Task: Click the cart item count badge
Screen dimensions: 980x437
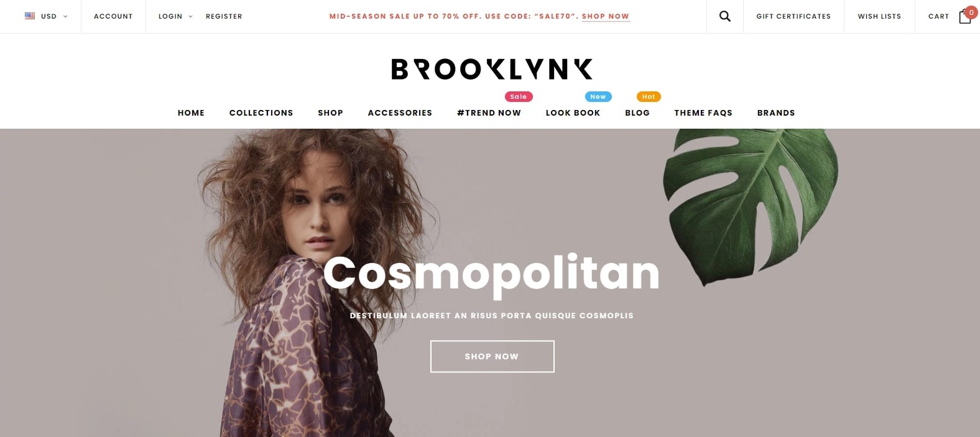Action: [971, 12]
